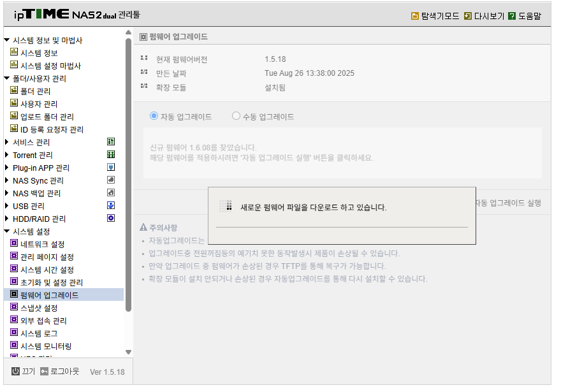The width and height of the screenshot is (561, 392).
Task: Click the 초기화 및 설정 관리 icon
Action: coord(14,282)
